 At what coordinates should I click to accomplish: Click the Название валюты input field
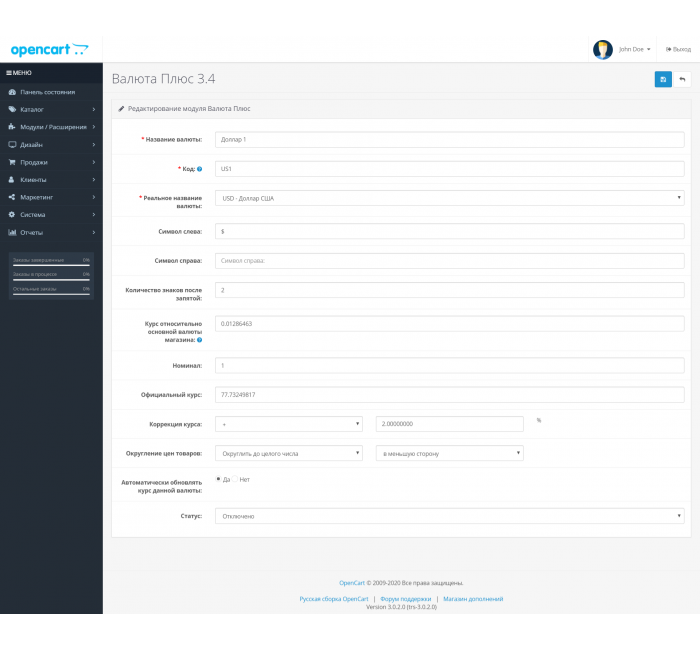(450, 139)
